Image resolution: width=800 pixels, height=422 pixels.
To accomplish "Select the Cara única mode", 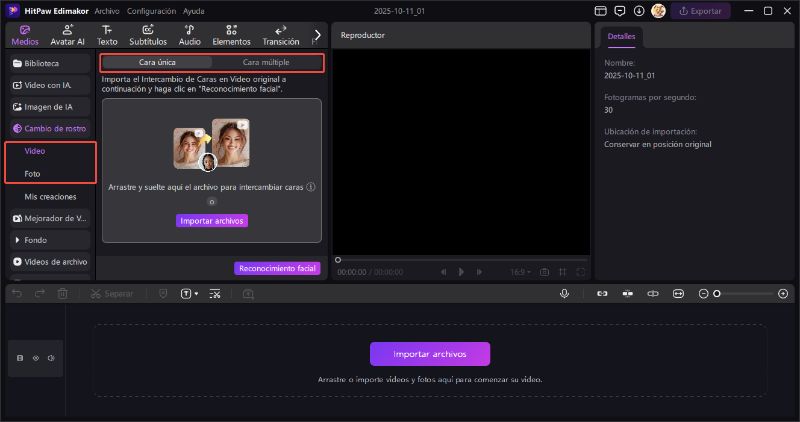I will click(x=157, y=62).
